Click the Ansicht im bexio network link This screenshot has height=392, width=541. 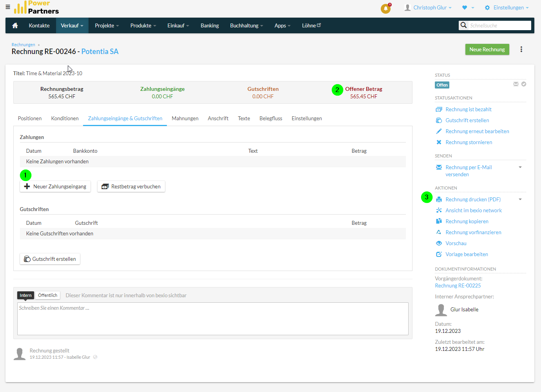474,210
